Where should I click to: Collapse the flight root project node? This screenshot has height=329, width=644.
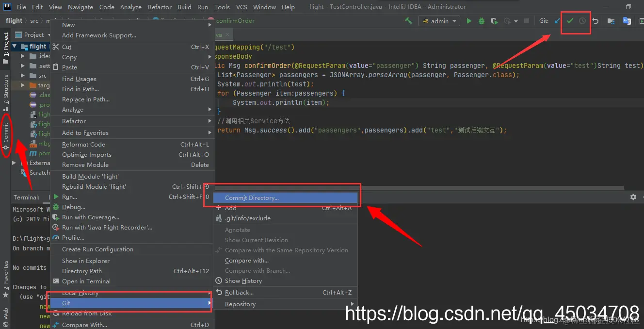(15, 46)
